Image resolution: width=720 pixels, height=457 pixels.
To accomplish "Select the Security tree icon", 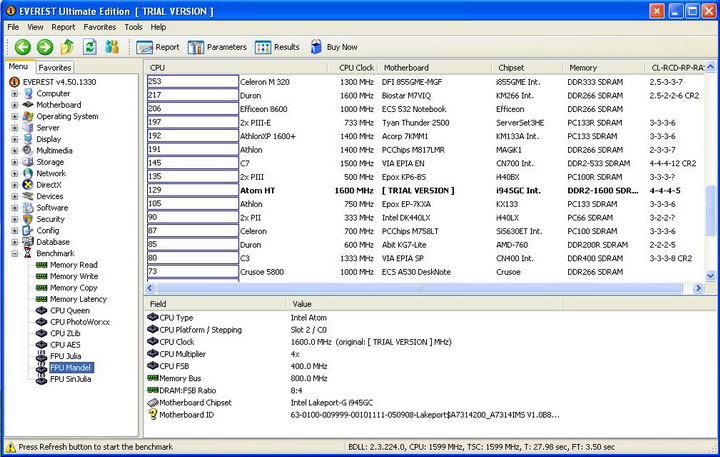I will pyautogui.click(x=28, y=219).
